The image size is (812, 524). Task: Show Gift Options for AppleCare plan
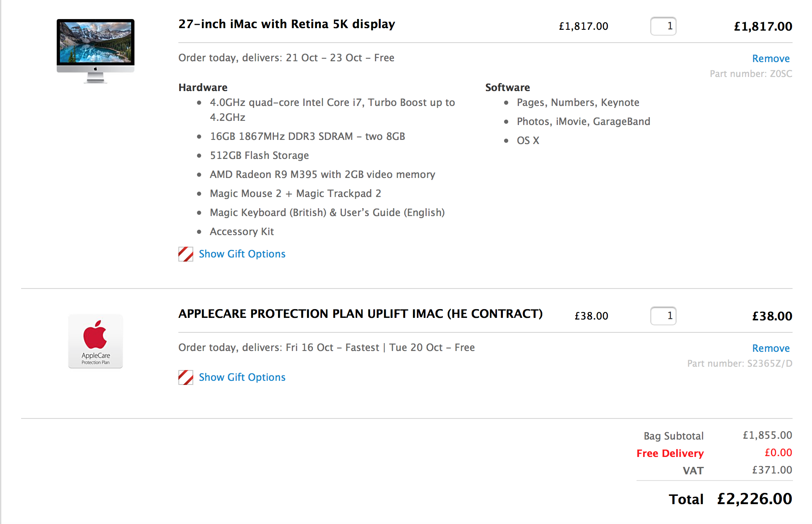pos(242,377)
